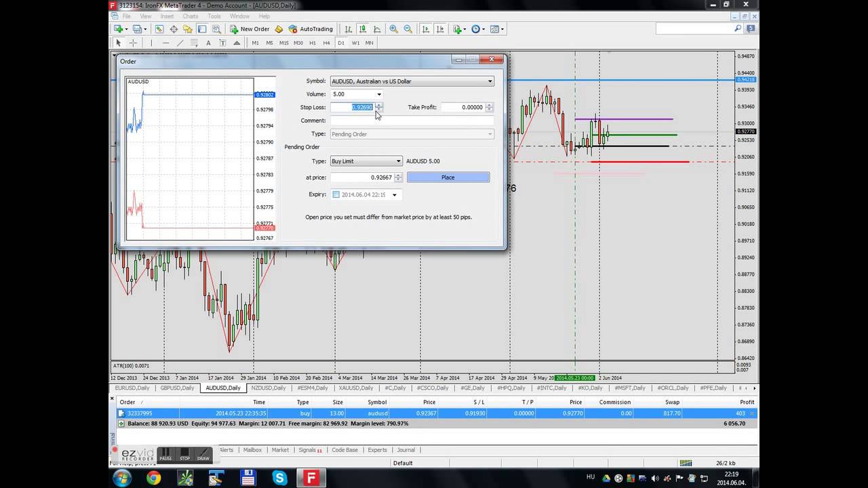The image size is (868, 488).
Task: Select the text A drawing tool
Action: (x=208, y=43)
